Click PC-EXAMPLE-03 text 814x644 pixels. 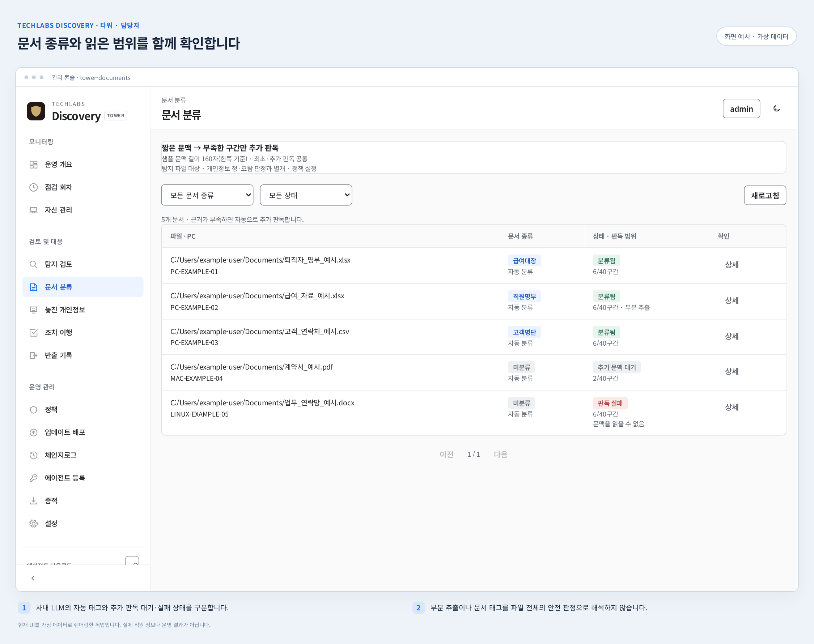click(x=194, y=343)
